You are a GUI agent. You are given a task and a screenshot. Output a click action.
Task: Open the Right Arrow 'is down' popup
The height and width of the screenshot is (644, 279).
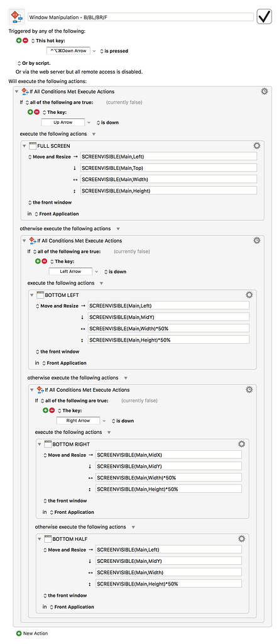123,421
